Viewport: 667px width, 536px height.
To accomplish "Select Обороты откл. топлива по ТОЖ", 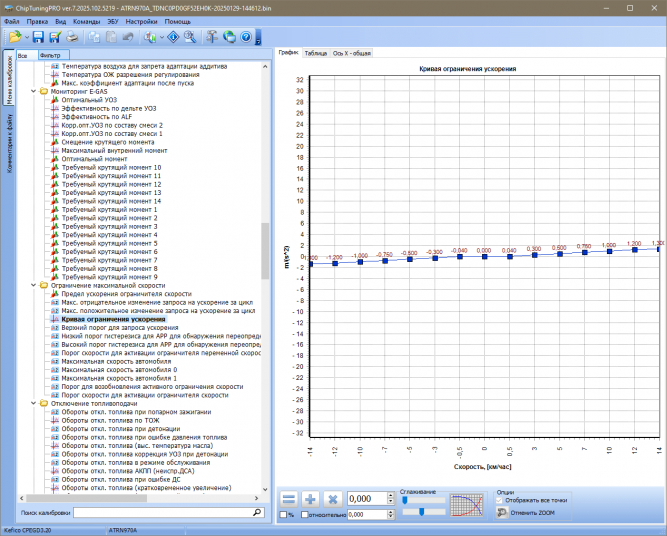I will pyautogui.click(x=110, y=420).
